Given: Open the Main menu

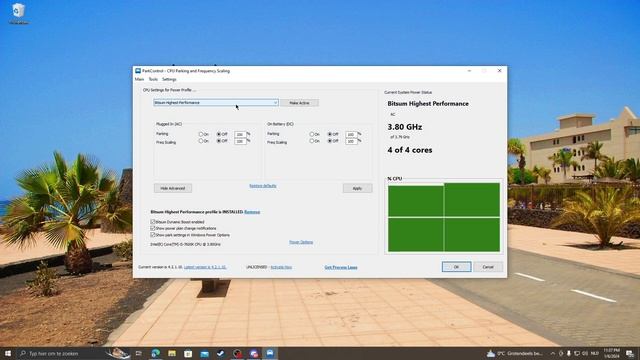Looking at the screenshot, I should point(139,79).
